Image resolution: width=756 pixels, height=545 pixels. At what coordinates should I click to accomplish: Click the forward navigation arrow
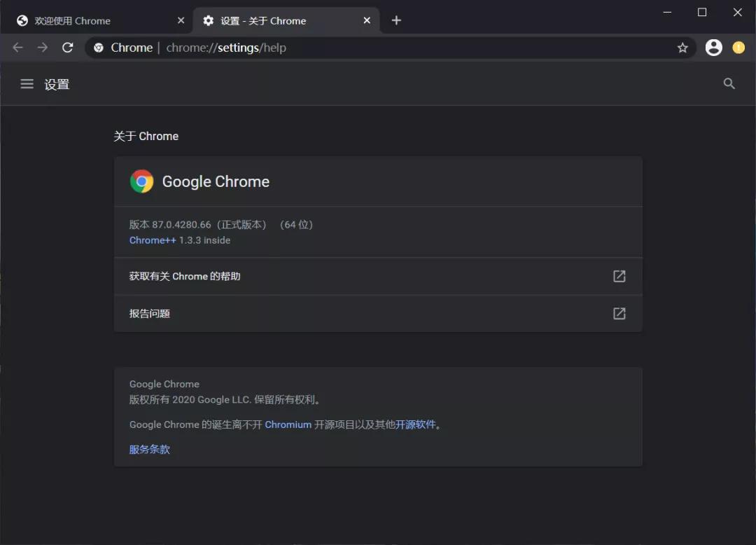click(42, 47)
